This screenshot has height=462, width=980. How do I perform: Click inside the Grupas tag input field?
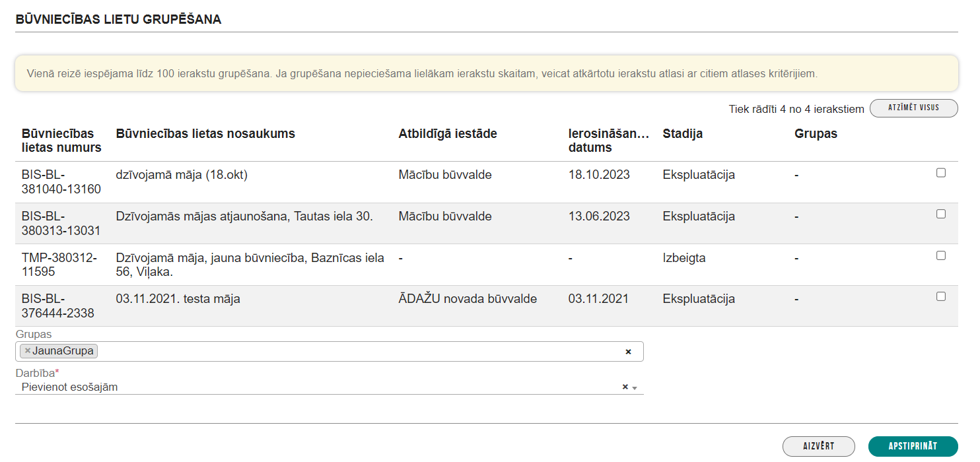(x=357, y=352)
